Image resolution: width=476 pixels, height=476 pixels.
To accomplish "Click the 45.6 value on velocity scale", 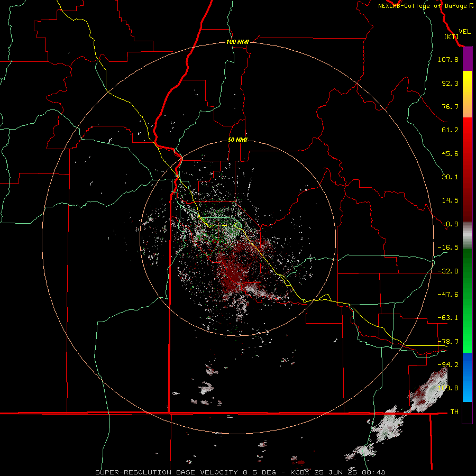I will pyautogui.click(x=450, y=153).
